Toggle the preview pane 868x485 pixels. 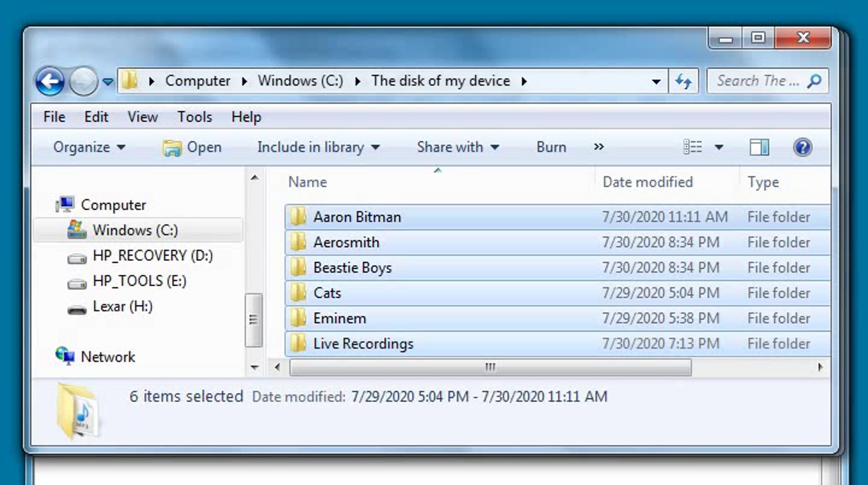coord(759,147)
